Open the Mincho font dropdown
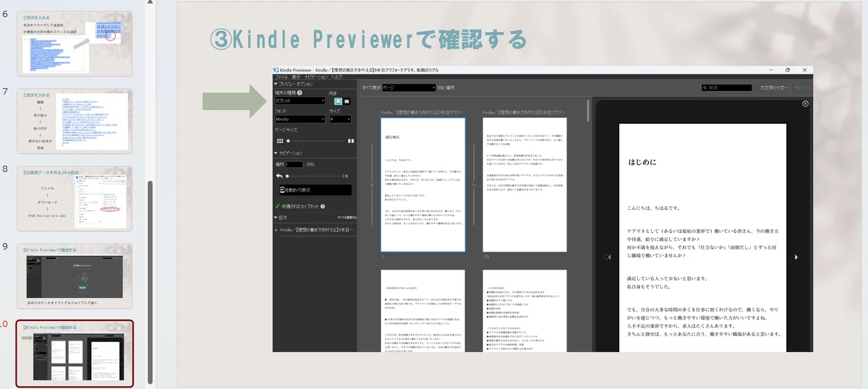The width and height of the screenshot is (868, 389). click(300, 119)
